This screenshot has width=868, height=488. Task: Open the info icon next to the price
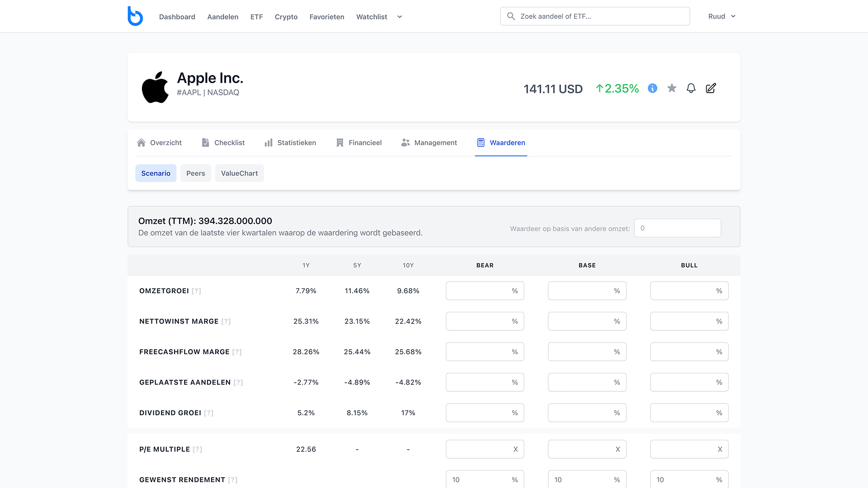652,88
